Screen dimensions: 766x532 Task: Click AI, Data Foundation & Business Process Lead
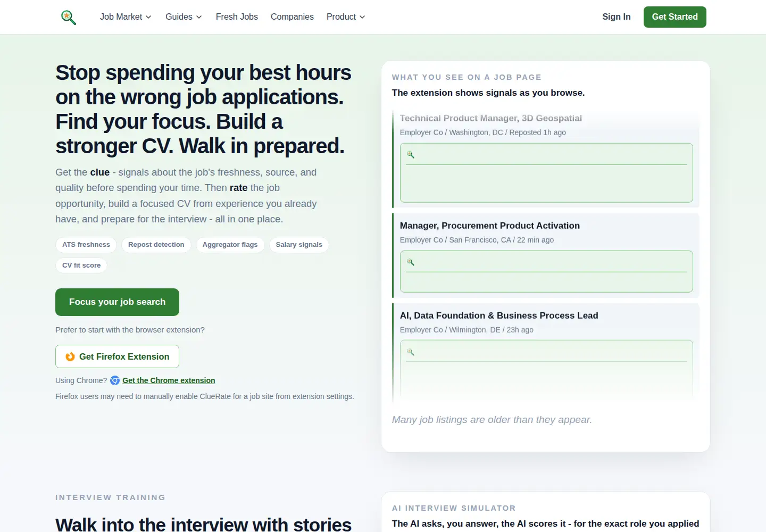499,315
